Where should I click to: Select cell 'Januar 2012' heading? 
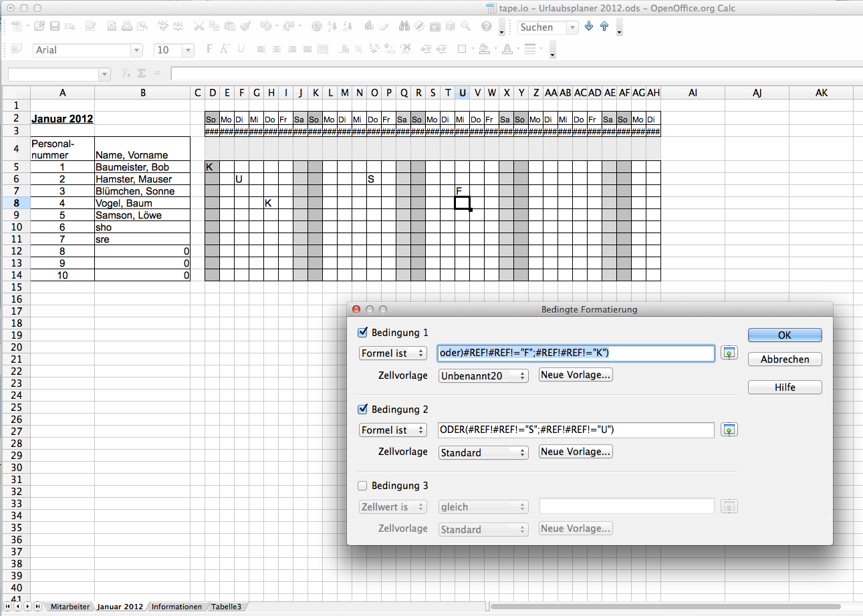tap(62, 119)
